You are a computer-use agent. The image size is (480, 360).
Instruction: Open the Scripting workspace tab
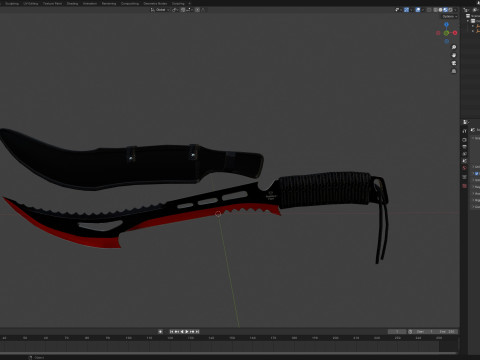[x=178, y=3]
